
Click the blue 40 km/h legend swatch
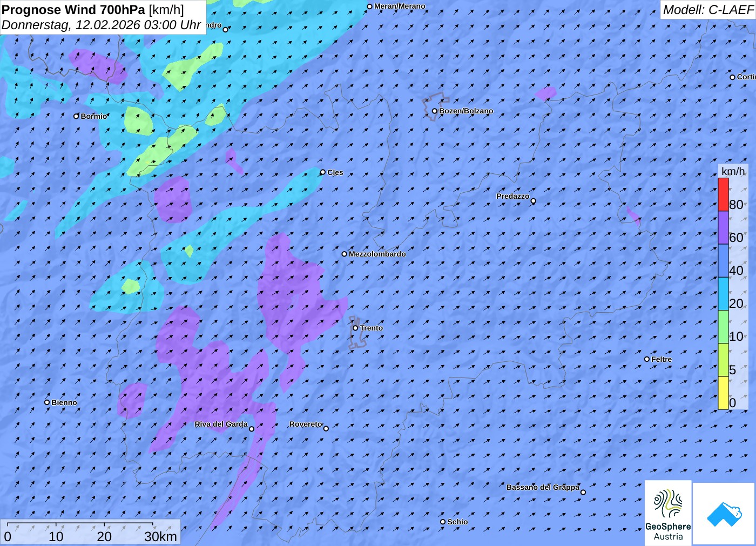[723, 261]
